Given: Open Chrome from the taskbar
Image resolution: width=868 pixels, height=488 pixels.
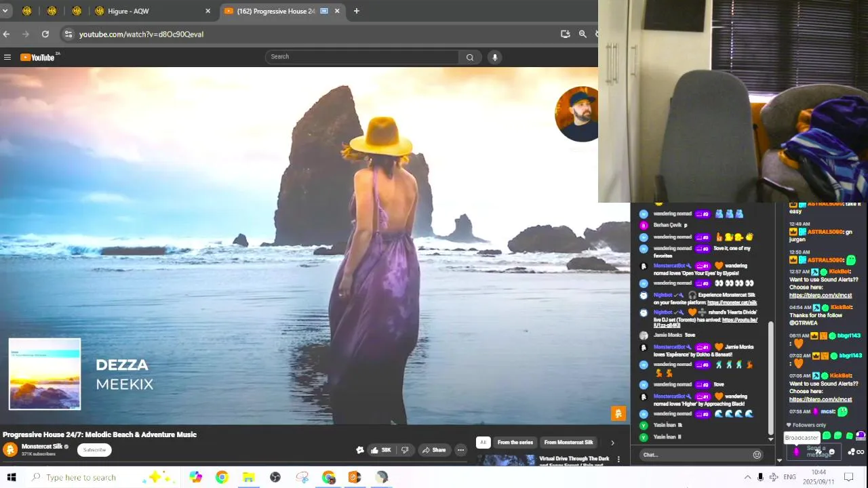Looking at the screenshot, I should (x=222, y=477).
